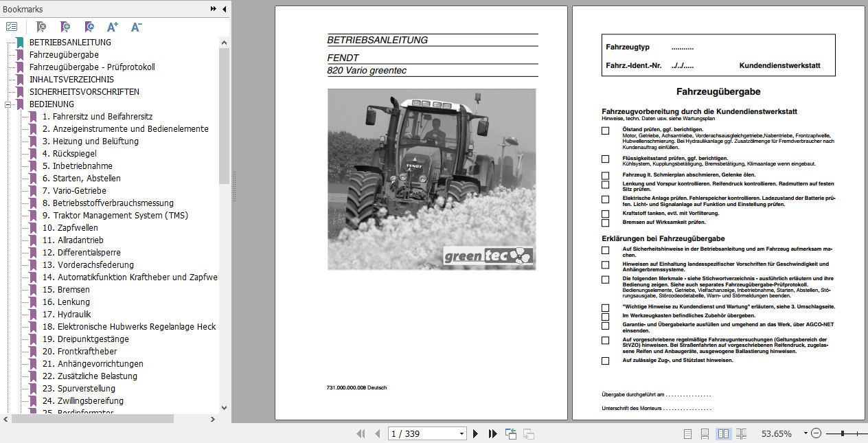This screenshot has height=443, width=868.
Task: Open the page number dropdown
Action: 462,433
